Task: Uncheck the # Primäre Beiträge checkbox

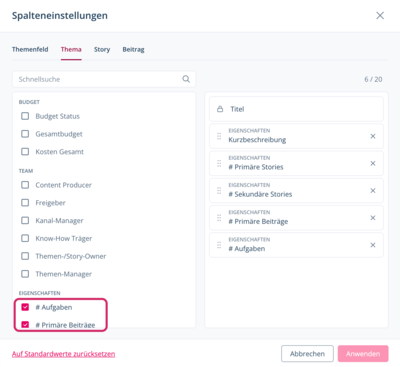Action: [x=25, y=324]
